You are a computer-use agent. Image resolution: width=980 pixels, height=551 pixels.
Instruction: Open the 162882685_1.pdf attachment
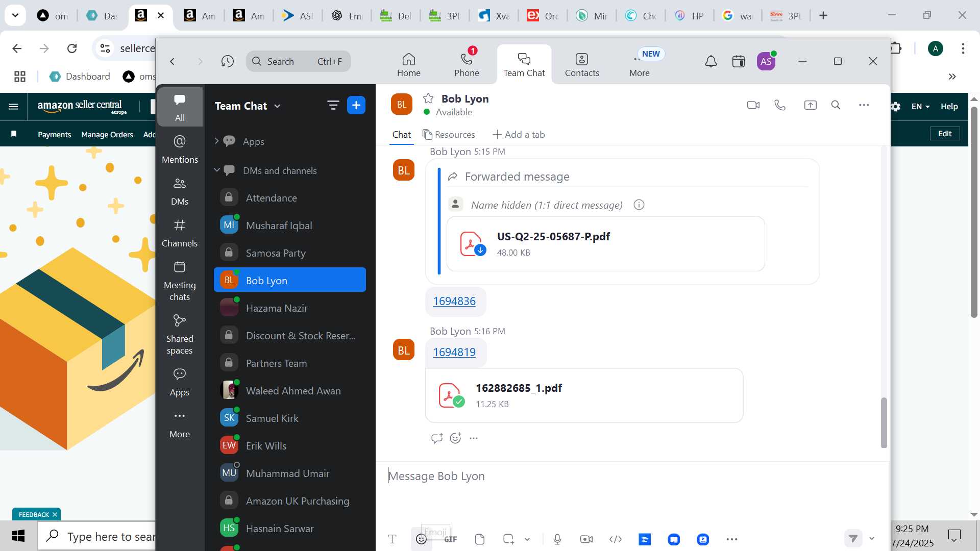[x=584, y=395]
